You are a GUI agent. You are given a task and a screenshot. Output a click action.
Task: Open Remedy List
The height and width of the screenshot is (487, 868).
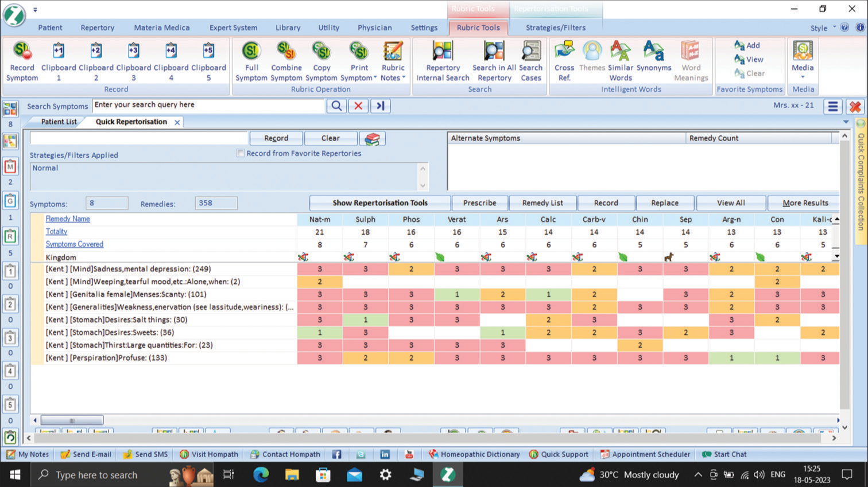(x=542, y=203)
